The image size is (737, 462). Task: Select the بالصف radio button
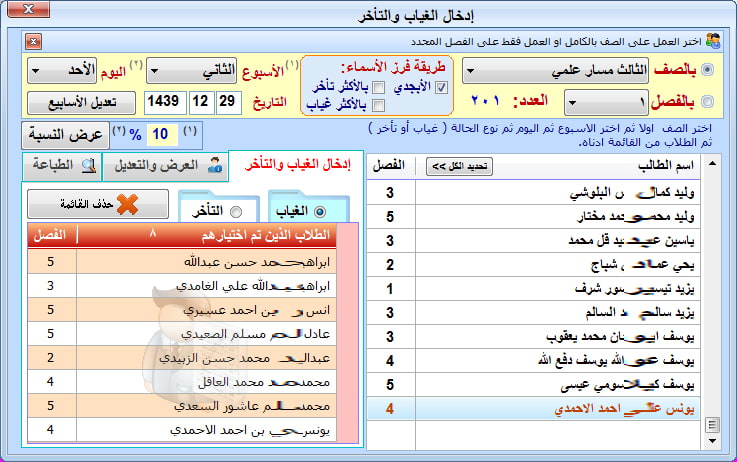coord(706,70)
